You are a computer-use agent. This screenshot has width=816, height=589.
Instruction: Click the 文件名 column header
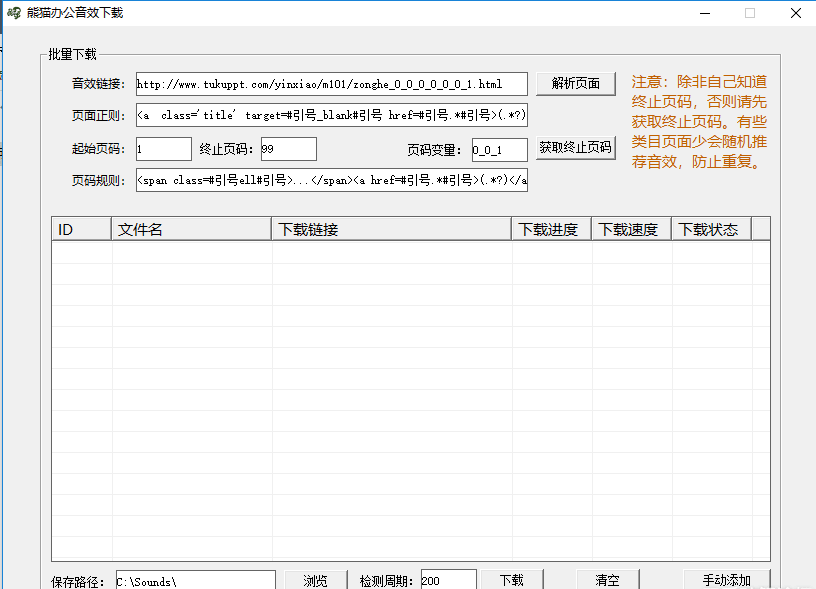click(192, 229)
